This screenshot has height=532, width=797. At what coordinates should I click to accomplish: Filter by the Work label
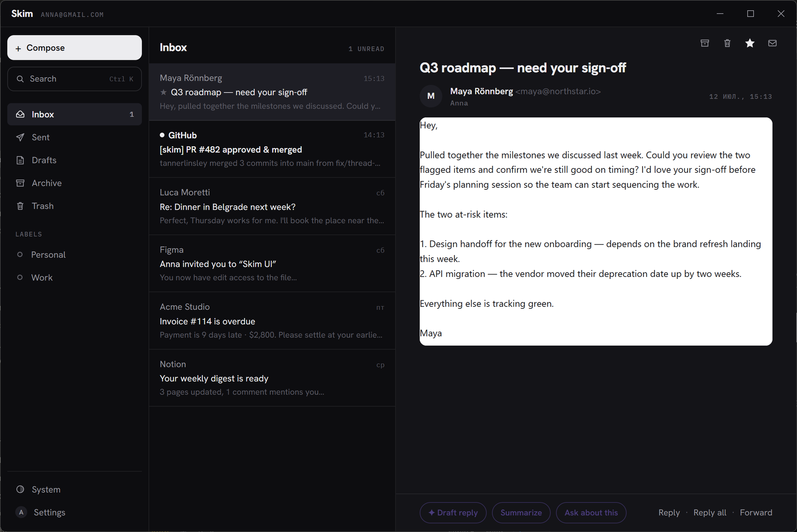[74, 278]
